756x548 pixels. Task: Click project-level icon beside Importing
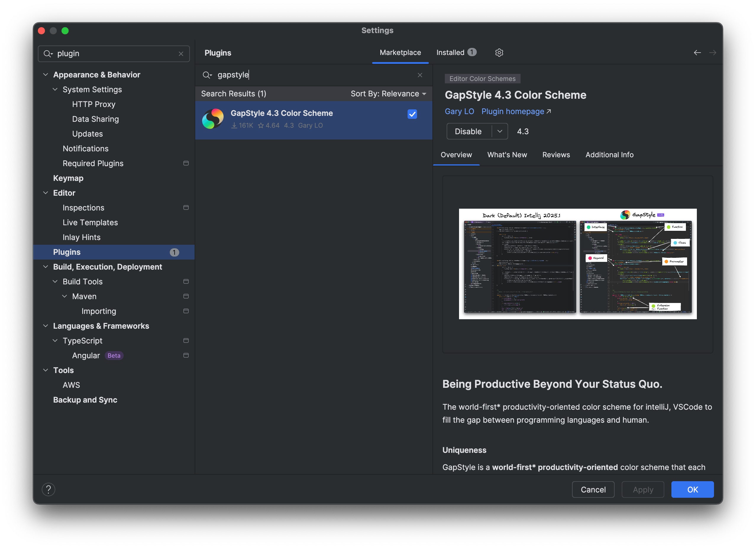(x=186, y=311)
